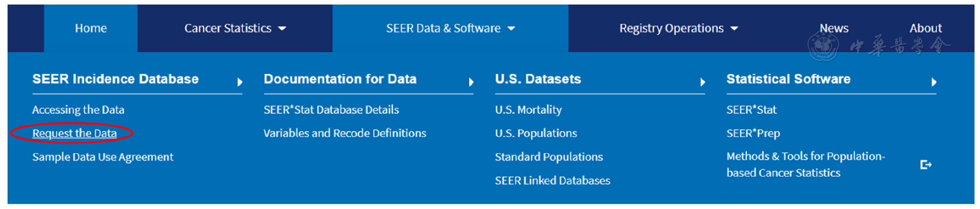The width and height of the screenshot is (980, 209).
Task: Open SEER*Stat Database Details link
Action: tap(331, 110)
